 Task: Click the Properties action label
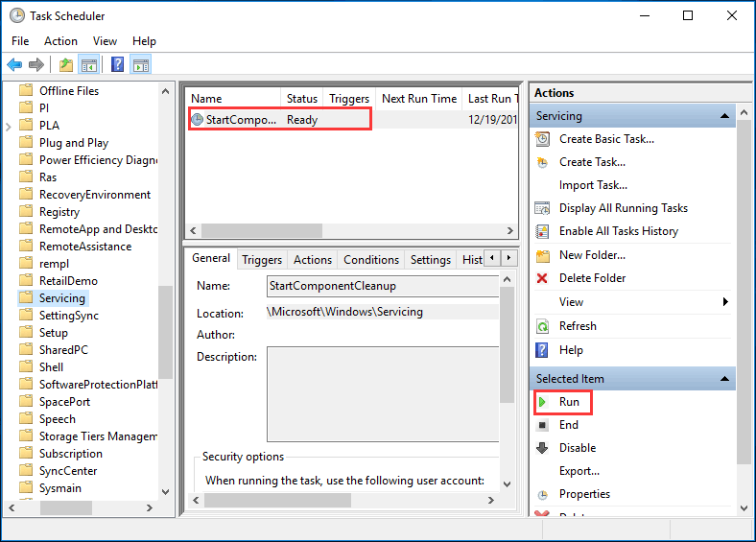(x=584, y=494)
